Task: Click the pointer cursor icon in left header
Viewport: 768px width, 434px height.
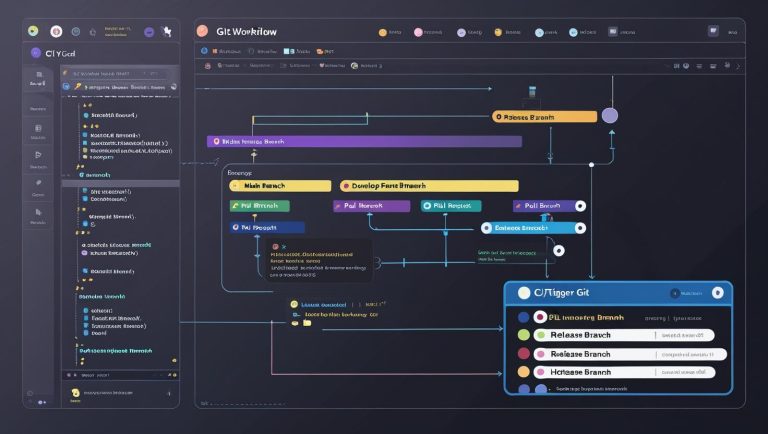Action: tap(168, 31)
